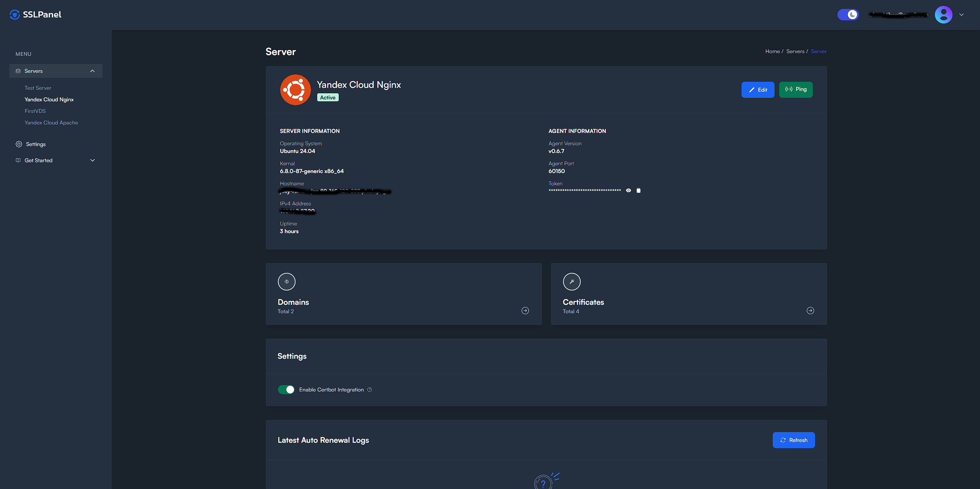This screenshot has height=489, width=980.
Task: Open Certificates via the arrow icon
Action: [810, 311]
